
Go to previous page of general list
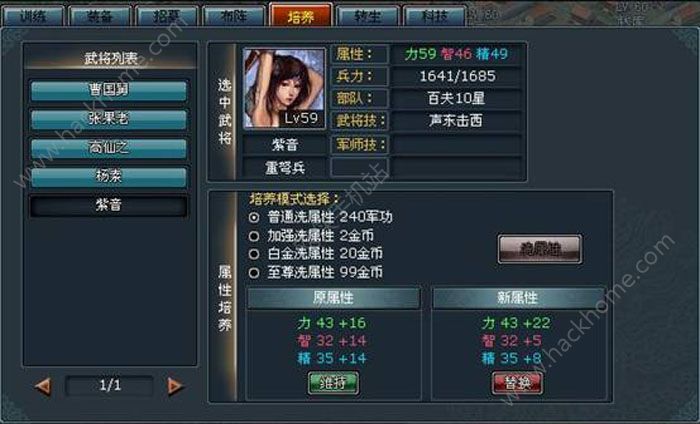click(x=44, y=386)
